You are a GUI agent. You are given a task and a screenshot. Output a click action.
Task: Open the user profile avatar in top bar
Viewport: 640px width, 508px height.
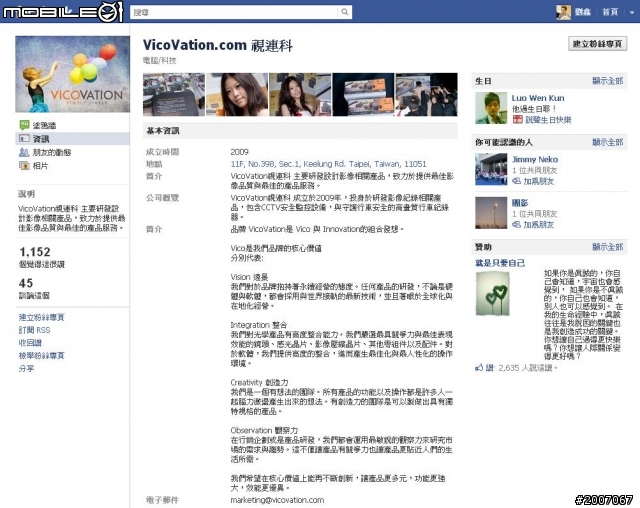(563, 12)
